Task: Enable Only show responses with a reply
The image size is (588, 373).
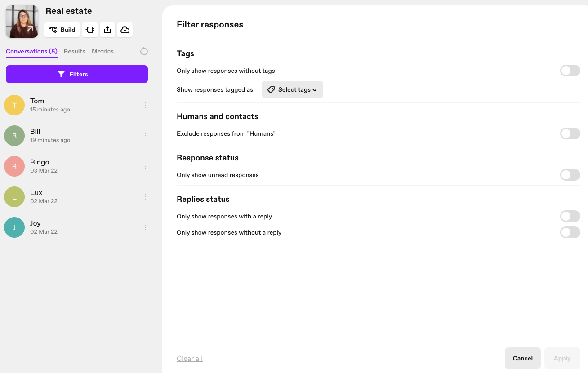Action: (x=570, y=216)
